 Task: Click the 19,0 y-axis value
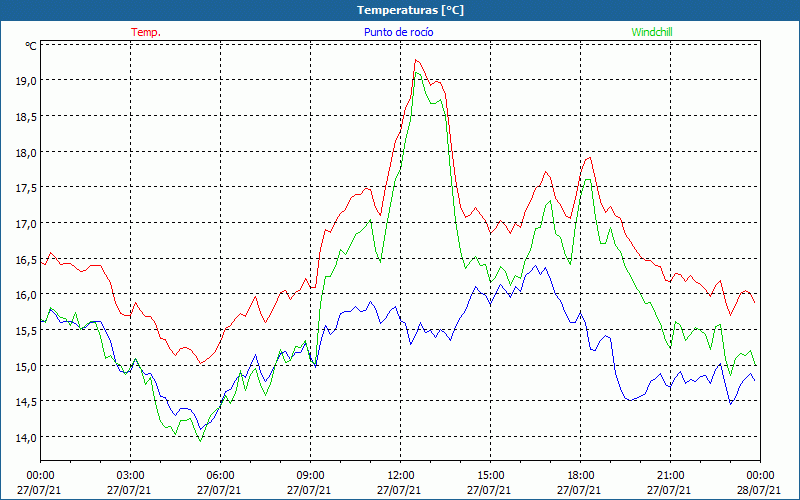28,81
